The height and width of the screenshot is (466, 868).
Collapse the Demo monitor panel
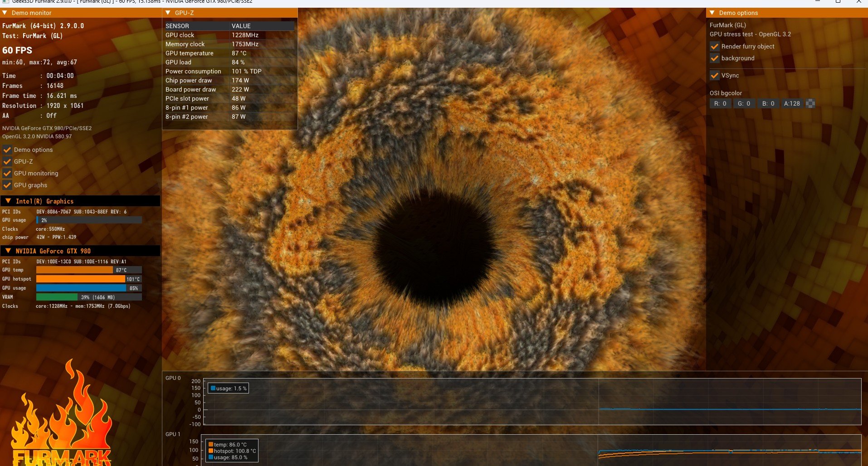tap(5, 13)
